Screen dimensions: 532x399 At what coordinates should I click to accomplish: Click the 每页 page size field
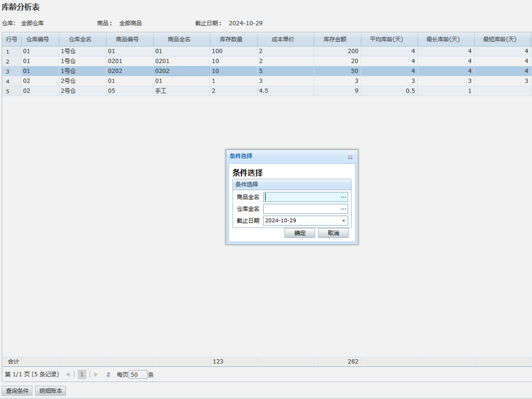pos(138,375)
